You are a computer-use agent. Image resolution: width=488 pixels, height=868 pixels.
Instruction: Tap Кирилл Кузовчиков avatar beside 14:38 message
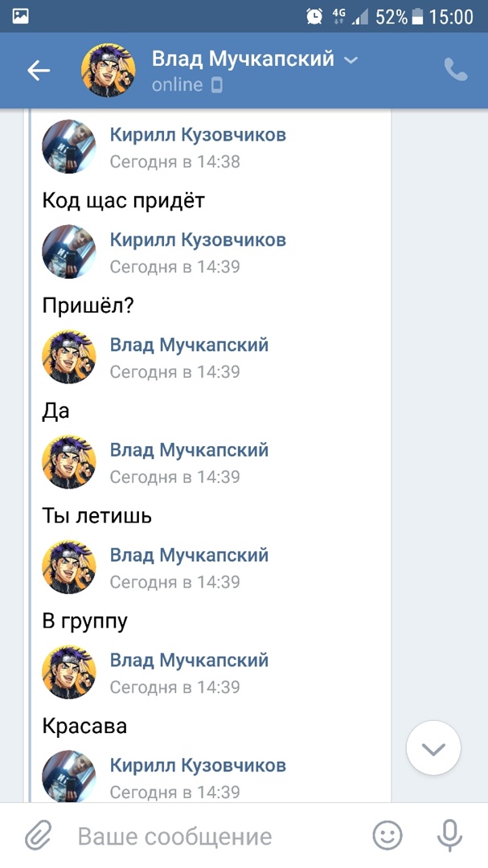(69, 146)
